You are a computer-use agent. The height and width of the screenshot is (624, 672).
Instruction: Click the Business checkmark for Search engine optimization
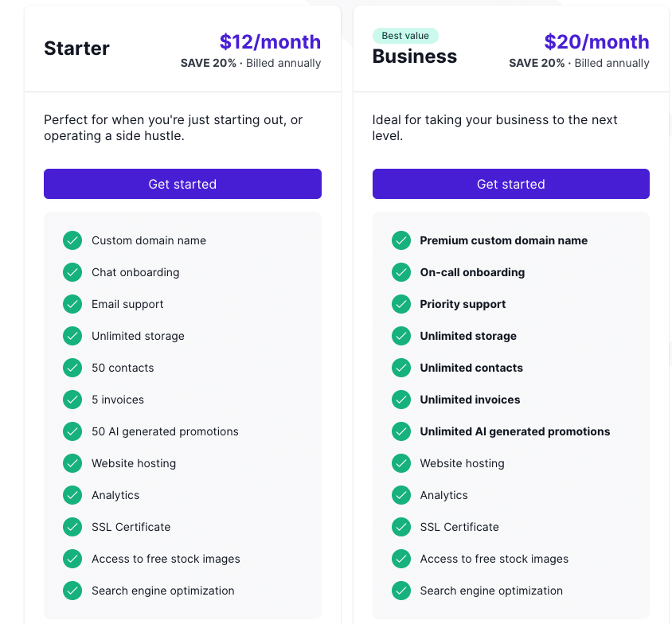(401, 591)
